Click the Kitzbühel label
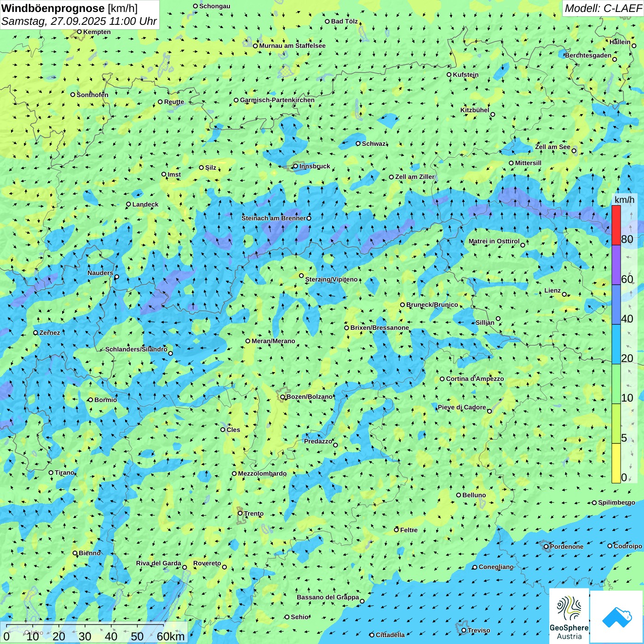Image resolution: width=644 pixels, height=644 pixels. tap(475, 110)
